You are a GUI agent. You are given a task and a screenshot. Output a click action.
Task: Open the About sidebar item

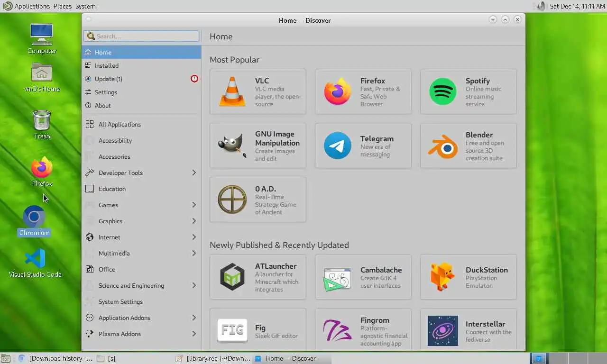[x=141, y=105]
